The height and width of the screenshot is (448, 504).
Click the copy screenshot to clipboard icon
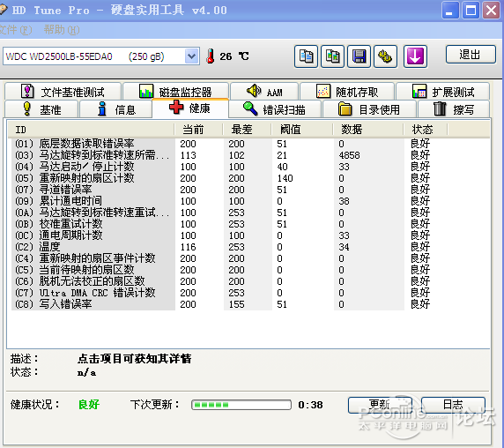(x=333, y=56)
